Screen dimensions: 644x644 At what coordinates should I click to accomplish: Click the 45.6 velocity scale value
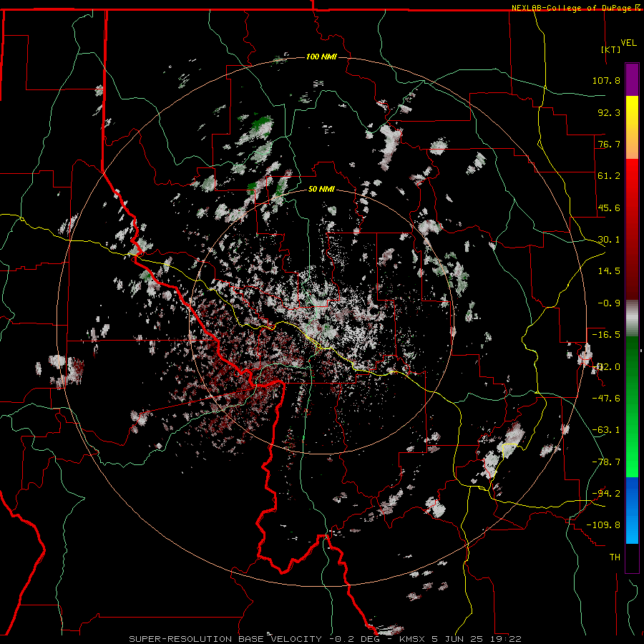point(609,208)
